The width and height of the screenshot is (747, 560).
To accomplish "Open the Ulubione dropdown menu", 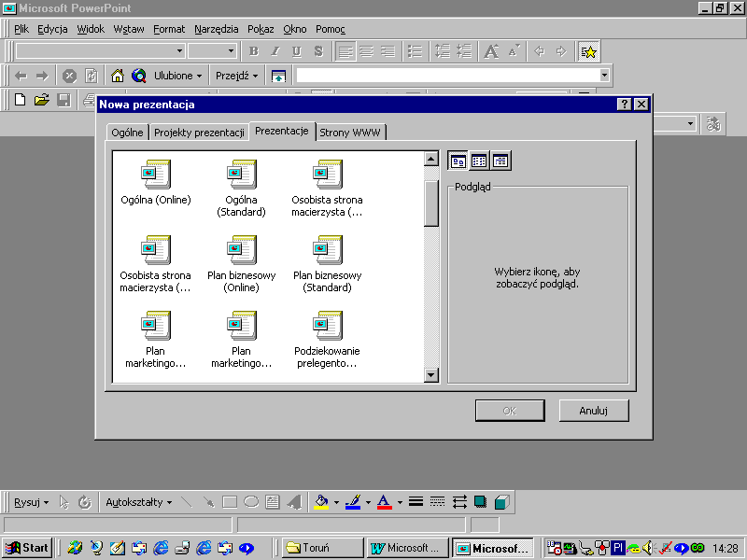I will pos(178,76).
